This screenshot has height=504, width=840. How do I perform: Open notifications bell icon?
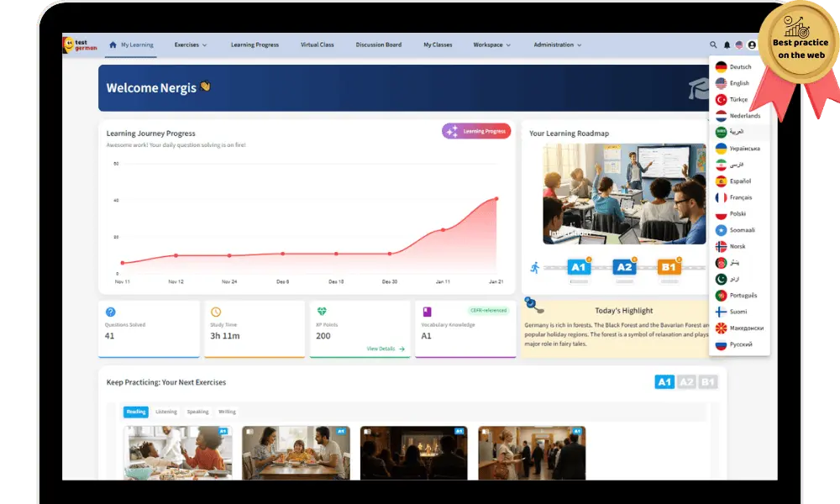tap(727, 45)
